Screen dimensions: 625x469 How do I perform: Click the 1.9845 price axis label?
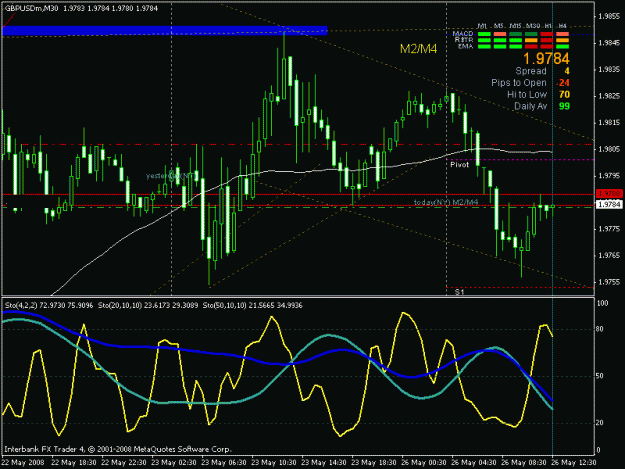tap(609, 43)
